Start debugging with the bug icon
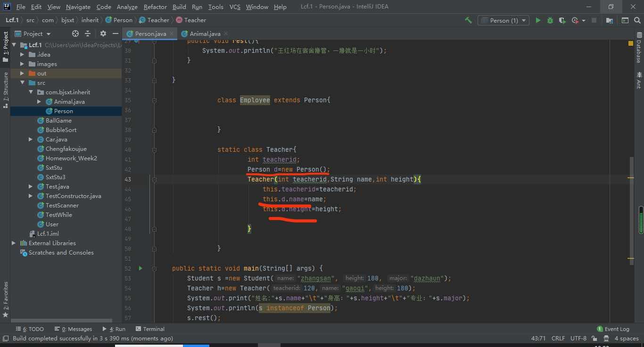The height and width of the screenshot is (347, 644). click(550, 20)
